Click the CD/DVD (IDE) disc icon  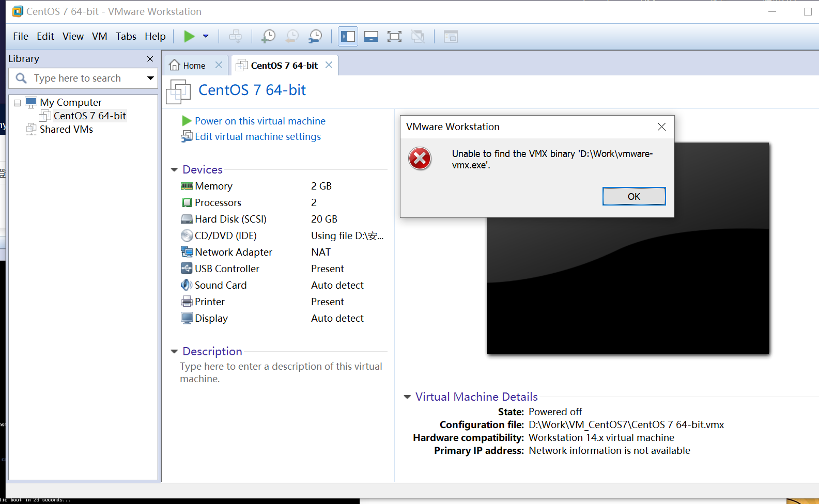point(187,235)
